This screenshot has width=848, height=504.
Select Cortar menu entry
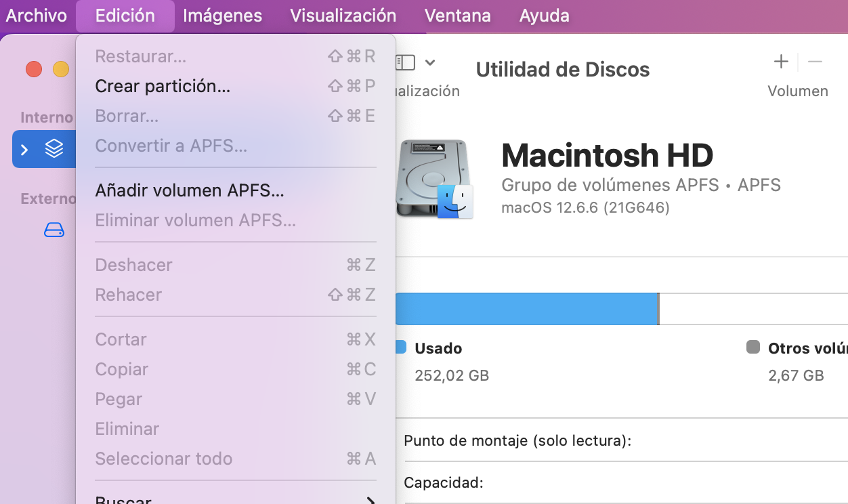236,339
